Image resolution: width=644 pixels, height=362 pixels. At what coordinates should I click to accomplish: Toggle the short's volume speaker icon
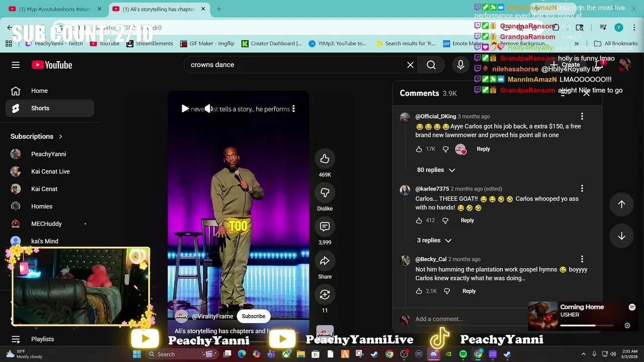208,109
